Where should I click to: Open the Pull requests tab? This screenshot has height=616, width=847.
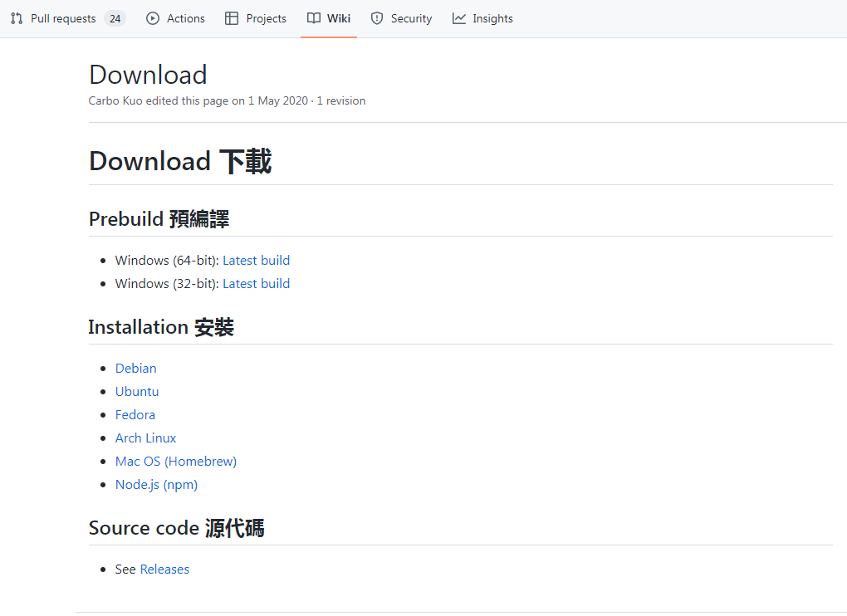pos(68,18)
